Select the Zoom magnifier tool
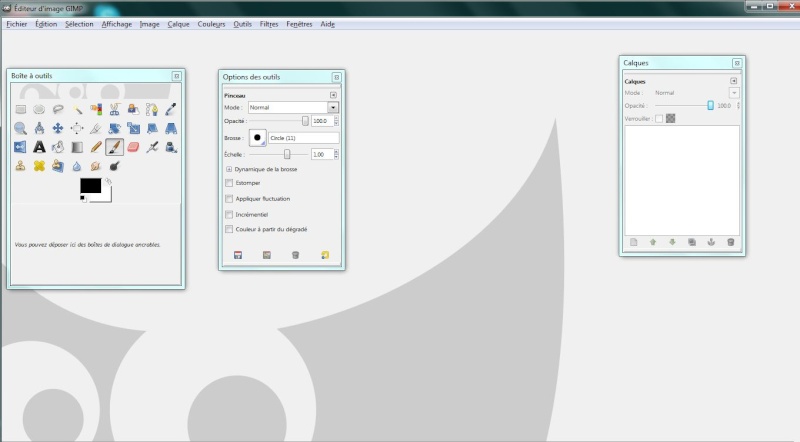 tap(20, 128)
